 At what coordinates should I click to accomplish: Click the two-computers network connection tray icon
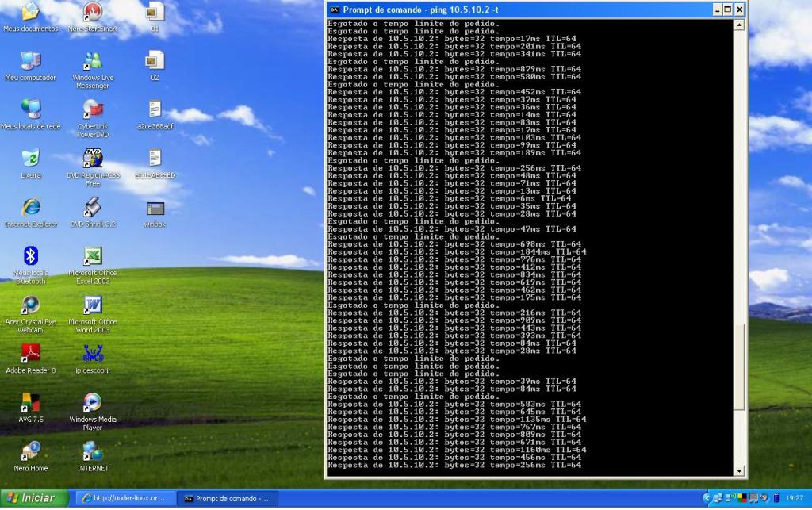718,498
